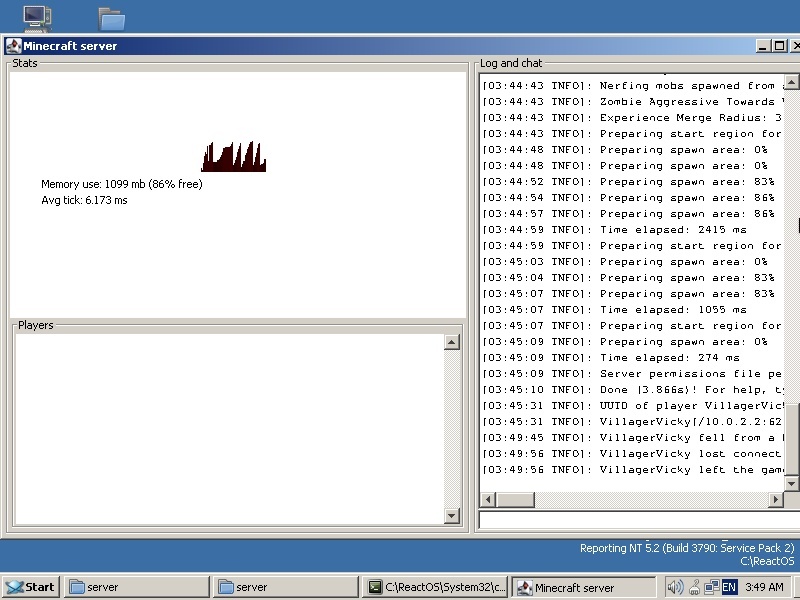
Task: Click the 'VillagerVicky lost connection' log line
Action: tap(632, 454)
